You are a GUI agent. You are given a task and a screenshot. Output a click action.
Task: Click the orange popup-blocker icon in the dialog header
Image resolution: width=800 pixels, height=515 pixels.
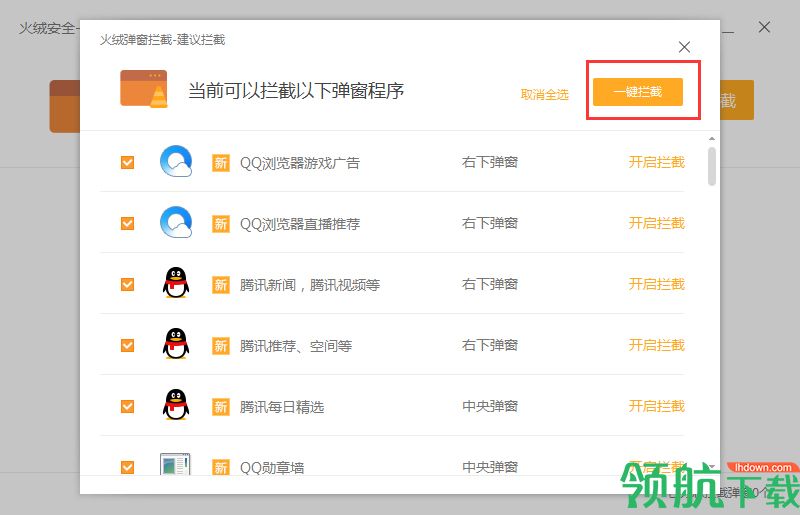click(x=144, y=89)
